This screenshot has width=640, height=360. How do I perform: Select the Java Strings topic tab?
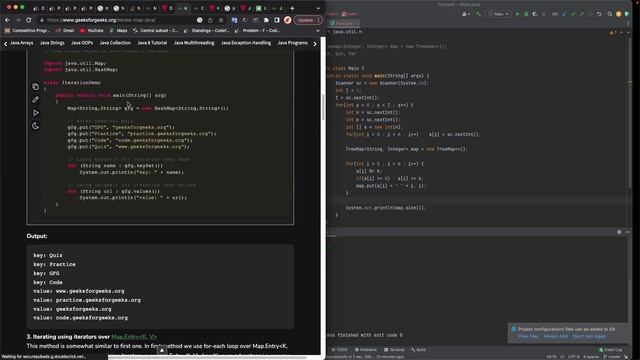click(52, 43)
